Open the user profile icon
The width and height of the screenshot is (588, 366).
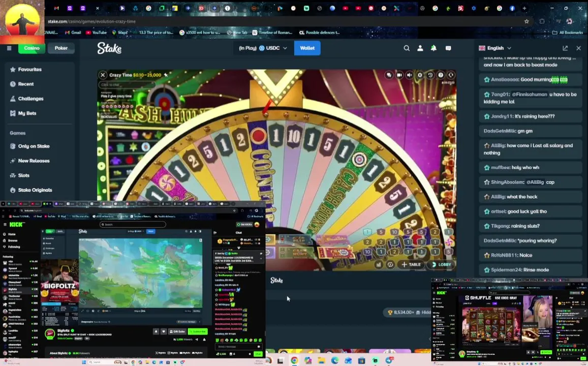pyautogui.click(x=420, y=48)
